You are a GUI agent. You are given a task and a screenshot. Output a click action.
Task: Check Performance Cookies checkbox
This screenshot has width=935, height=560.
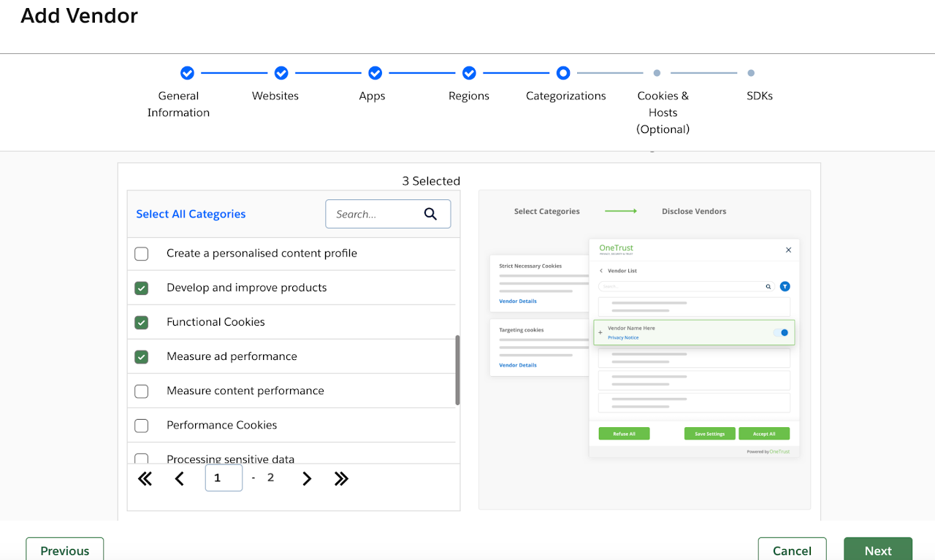point(142,425)
